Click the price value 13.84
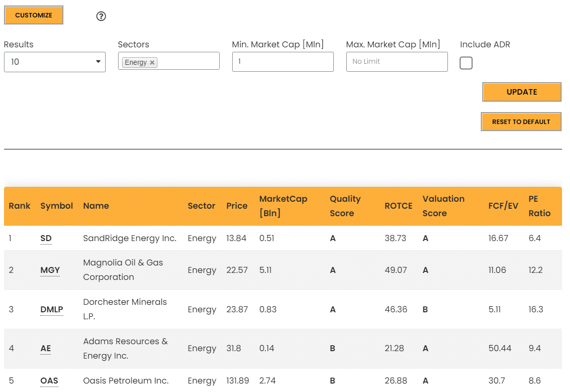The width and height of the screenshot is (570, 392). (236, 238)
